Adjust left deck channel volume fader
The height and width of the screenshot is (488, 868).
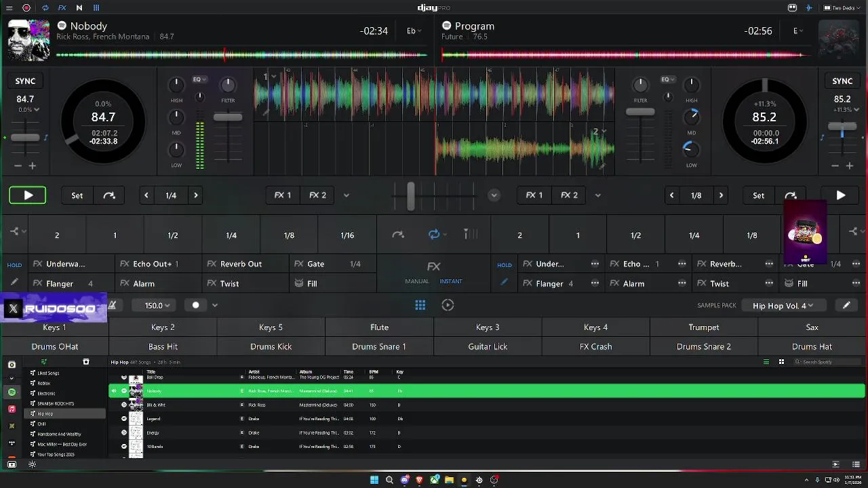pos(228,117)
